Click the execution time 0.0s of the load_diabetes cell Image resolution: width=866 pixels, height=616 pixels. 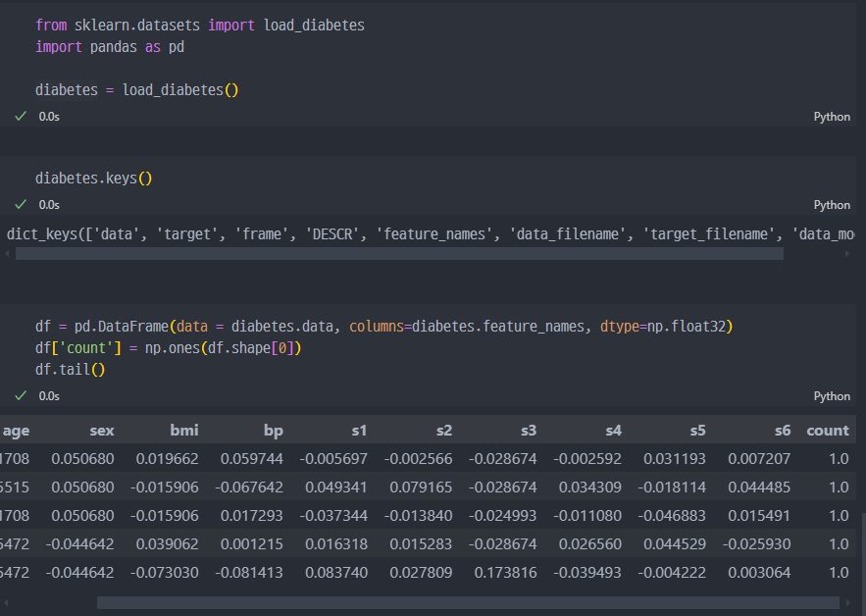[49, 117]
